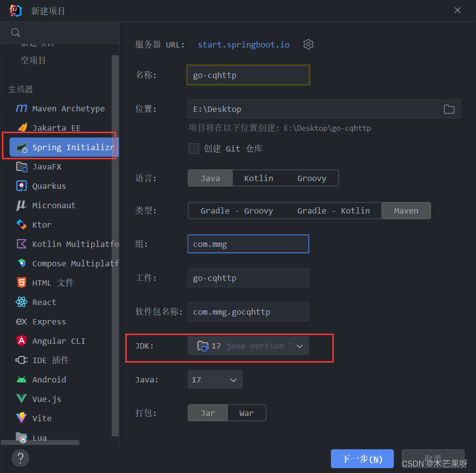The height and width of the screenshot is (473, 476).
Task: Open the start.springboot.io link
Action: point(244,45)
